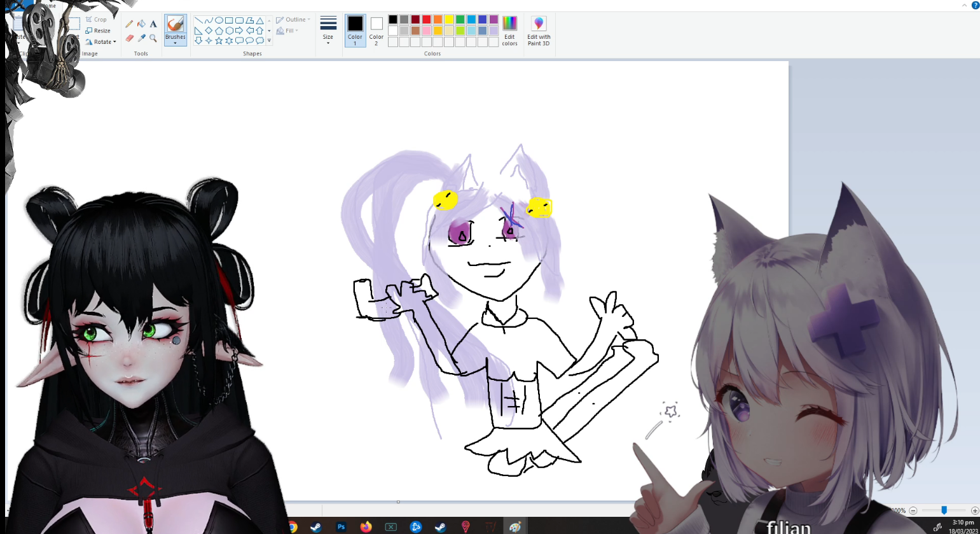Adjust the zoom slider thumb
This screenshot has width=980, height=534.
944,510
